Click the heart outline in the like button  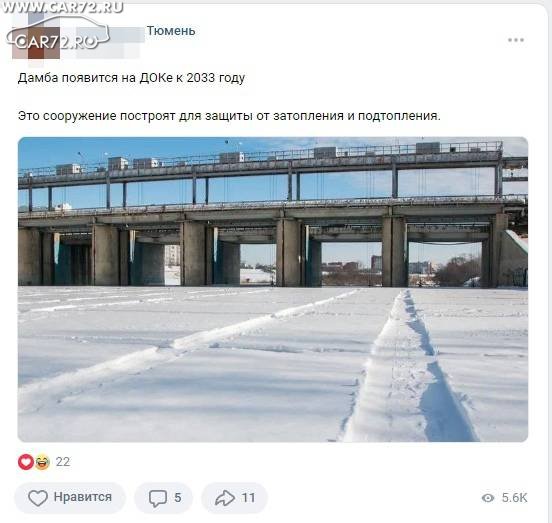click(x=38, y=498)
